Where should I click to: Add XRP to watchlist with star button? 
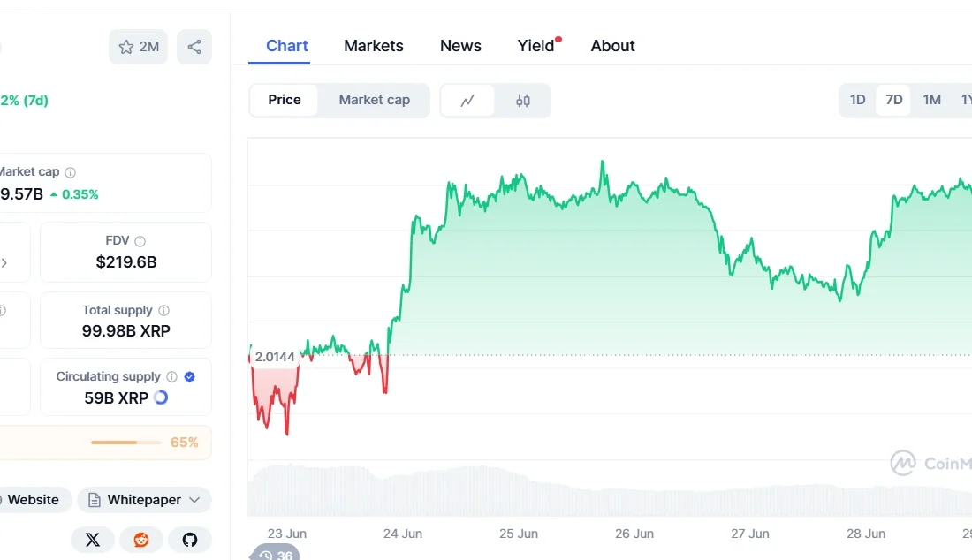[138, 47]
